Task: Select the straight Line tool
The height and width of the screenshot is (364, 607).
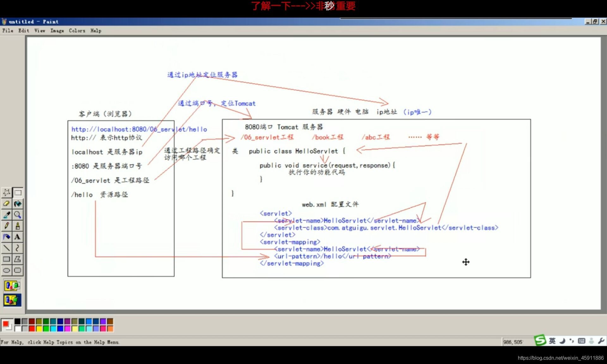Action: [7, 248]
